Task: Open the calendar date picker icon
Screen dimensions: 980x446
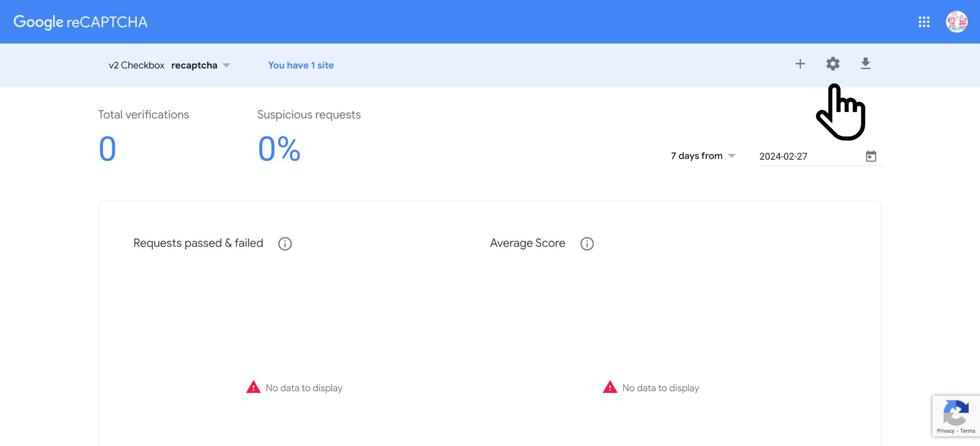Action: 871,156
